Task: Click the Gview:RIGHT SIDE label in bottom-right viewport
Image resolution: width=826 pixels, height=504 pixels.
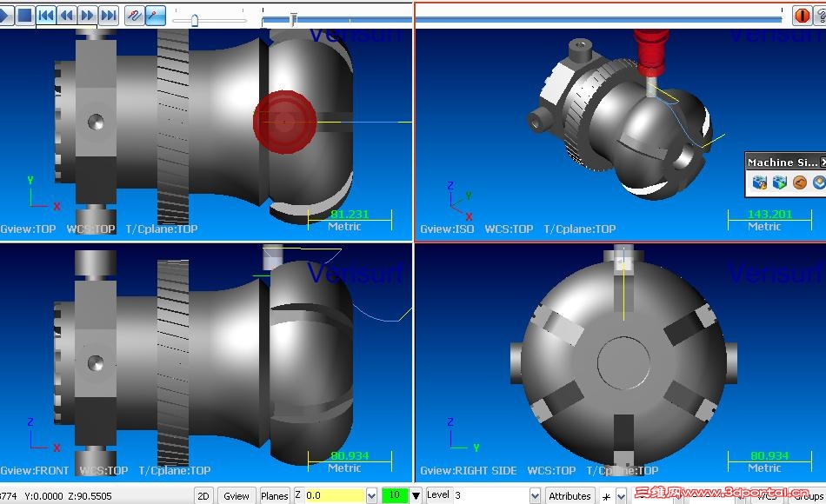Action: point(468,470)
